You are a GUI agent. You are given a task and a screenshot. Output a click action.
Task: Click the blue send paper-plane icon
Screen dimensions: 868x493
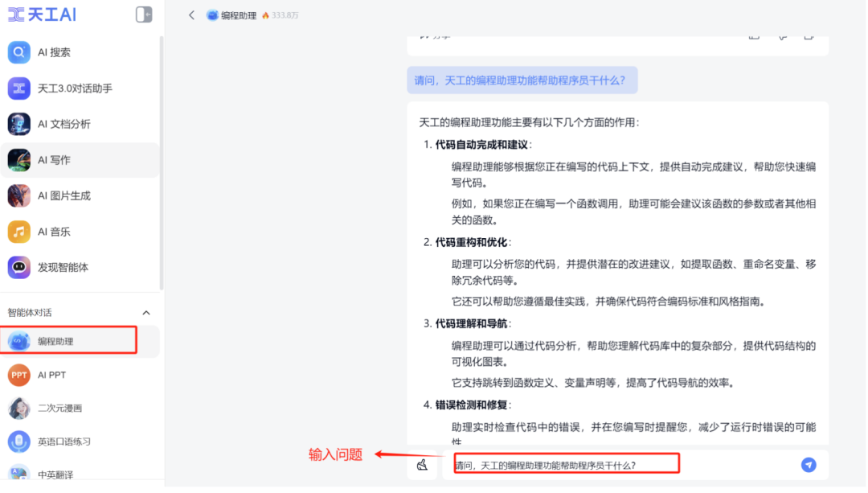pos(808,464)
